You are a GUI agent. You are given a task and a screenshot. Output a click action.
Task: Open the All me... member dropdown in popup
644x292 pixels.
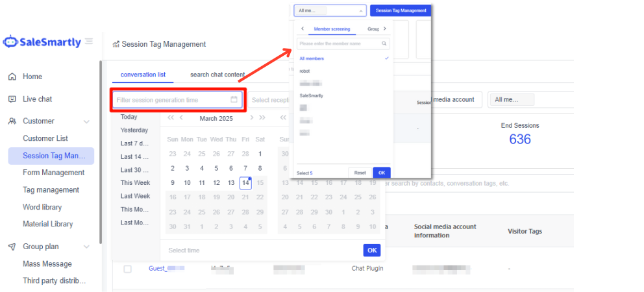tap(330, 10)
